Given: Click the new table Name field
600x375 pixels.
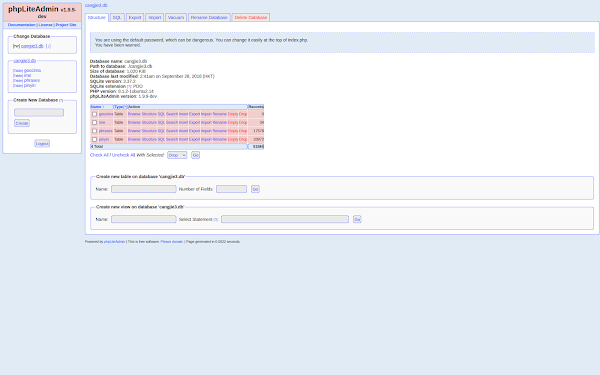Looking at the screenshot, I should click(x=143, y=189).
